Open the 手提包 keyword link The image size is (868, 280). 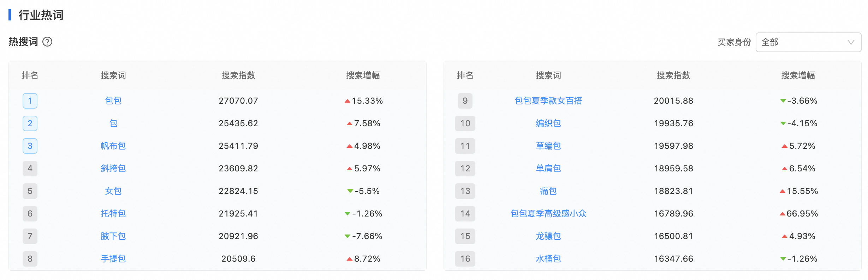click(113, 259)
